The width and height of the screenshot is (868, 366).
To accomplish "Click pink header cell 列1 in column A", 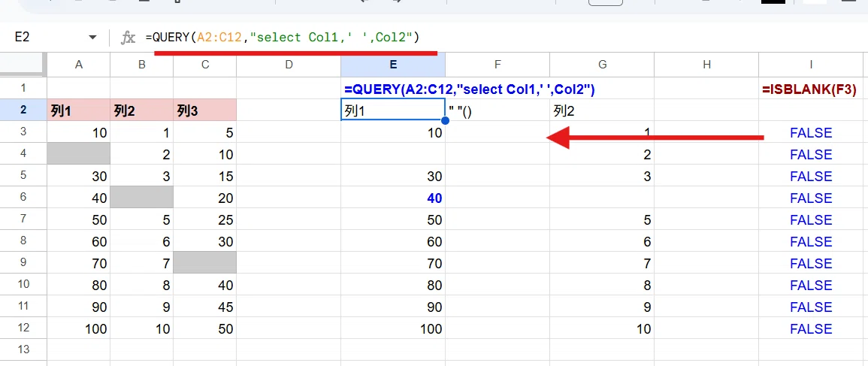I will click(x=79, y=110).
